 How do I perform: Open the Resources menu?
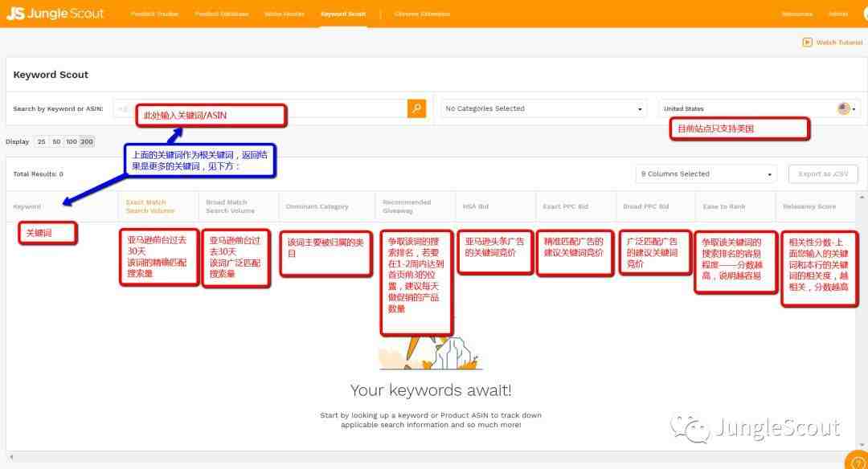[797, 14]
